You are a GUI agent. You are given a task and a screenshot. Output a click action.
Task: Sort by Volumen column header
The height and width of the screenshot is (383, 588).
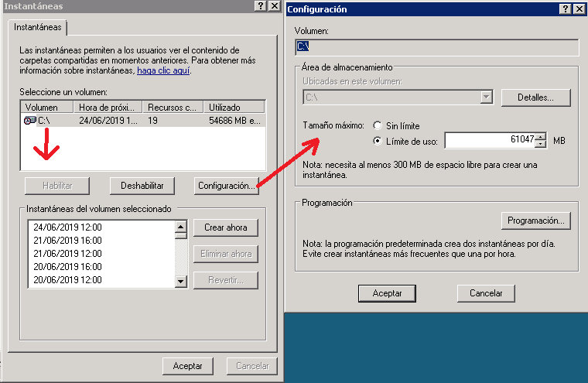point(47,108)
